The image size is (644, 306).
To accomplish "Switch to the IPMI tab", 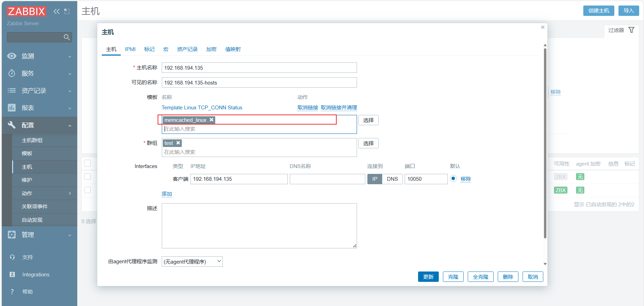I will point(130,49).
